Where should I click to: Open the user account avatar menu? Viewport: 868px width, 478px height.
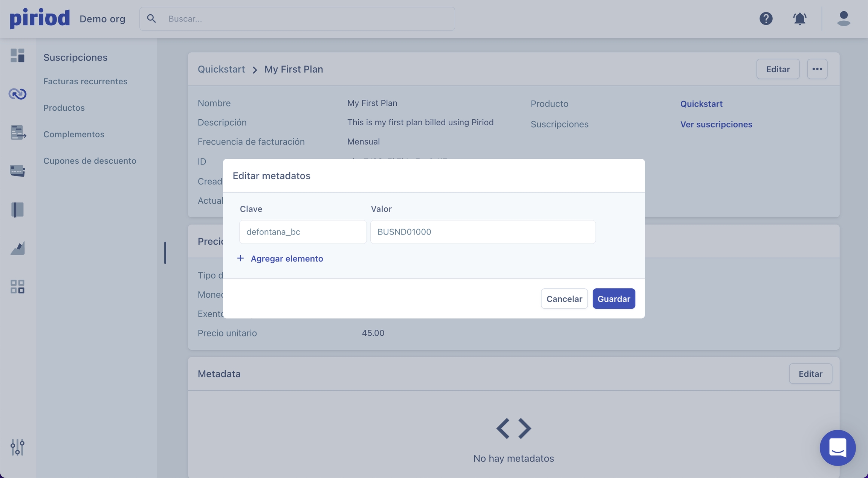coord(844,18)
